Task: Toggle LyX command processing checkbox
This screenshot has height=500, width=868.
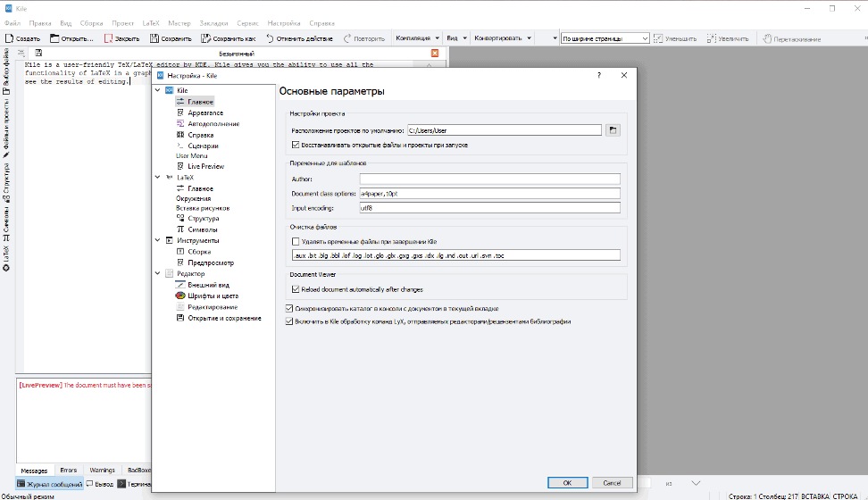Action: (x=289, y=321)
